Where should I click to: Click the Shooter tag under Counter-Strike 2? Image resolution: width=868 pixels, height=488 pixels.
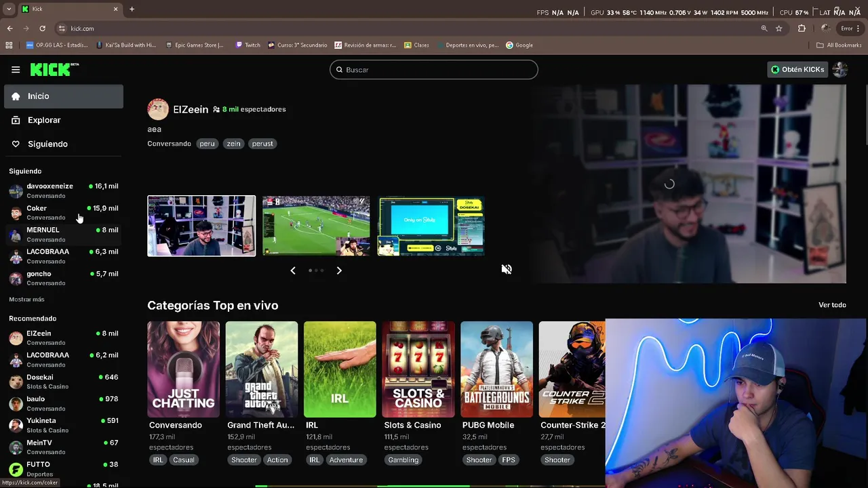tap(557, 460)
